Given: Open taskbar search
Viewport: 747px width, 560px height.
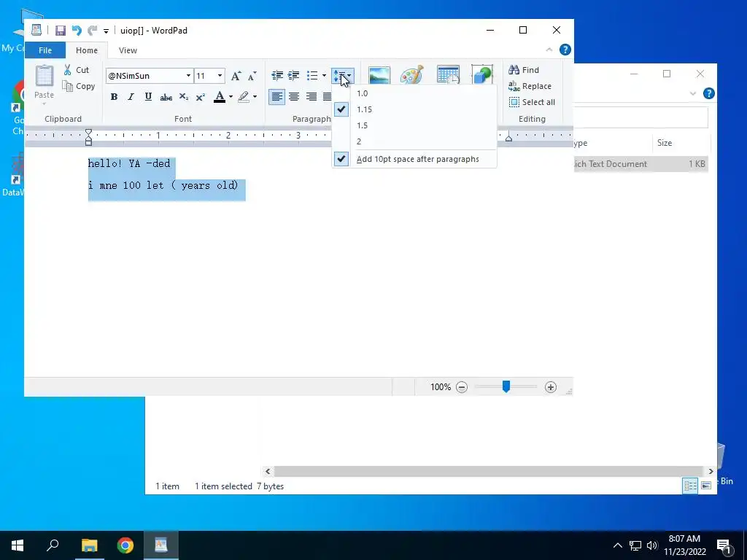Looking at the screenshot, I should click(53, 545).
